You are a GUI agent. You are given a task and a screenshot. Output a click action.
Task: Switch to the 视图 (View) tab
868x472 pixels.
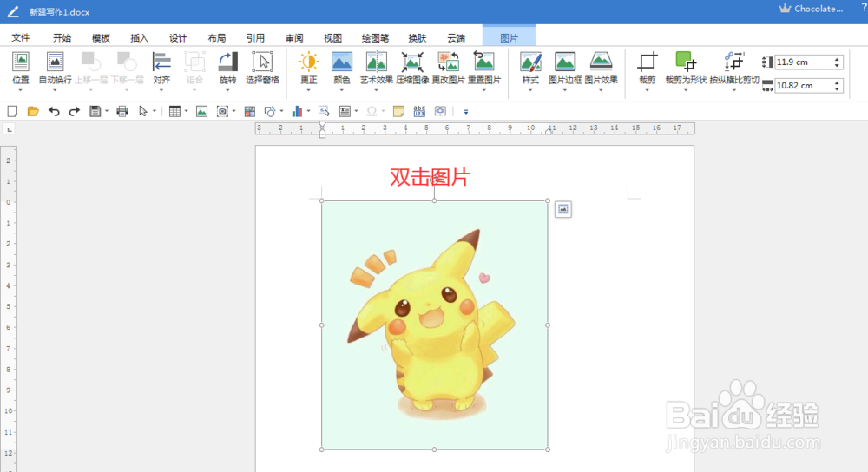(332, 37)
